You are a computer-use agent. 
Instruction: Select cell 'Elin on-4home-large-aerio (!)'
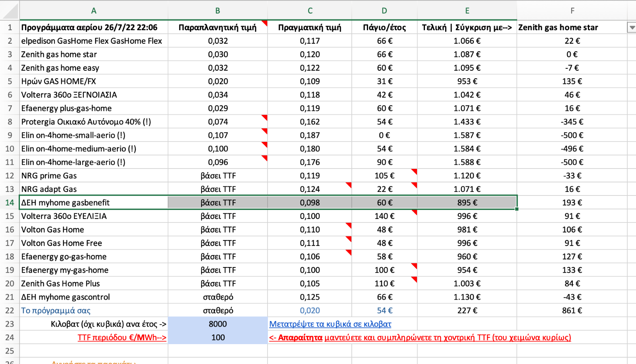94,162
